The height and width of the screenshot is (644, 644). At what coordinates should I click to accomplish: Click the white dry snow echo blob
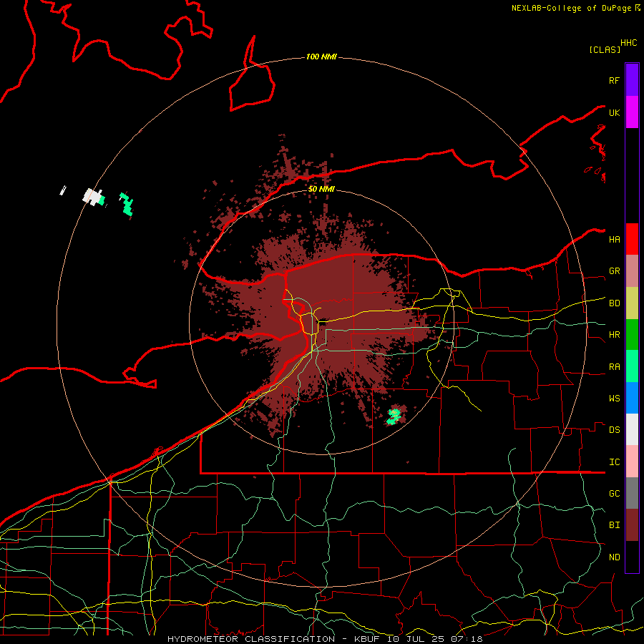(x=92, y=196)
